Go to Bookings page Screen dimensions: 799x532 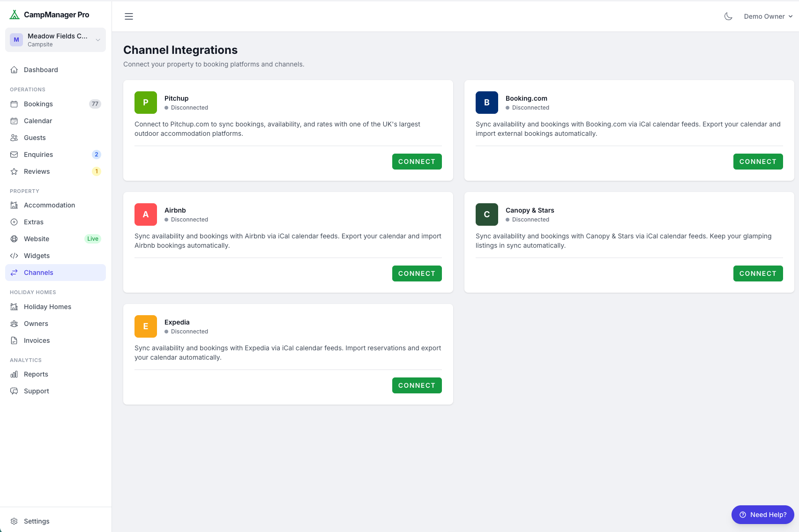click(x=55, y=104)
